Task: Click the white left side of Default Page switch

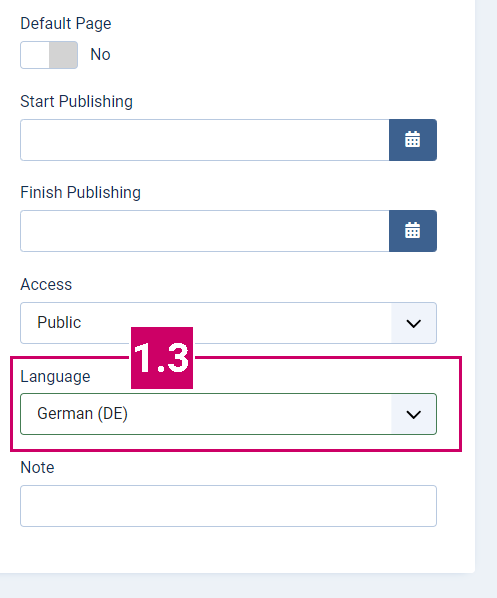Action: tap(35, 55)
